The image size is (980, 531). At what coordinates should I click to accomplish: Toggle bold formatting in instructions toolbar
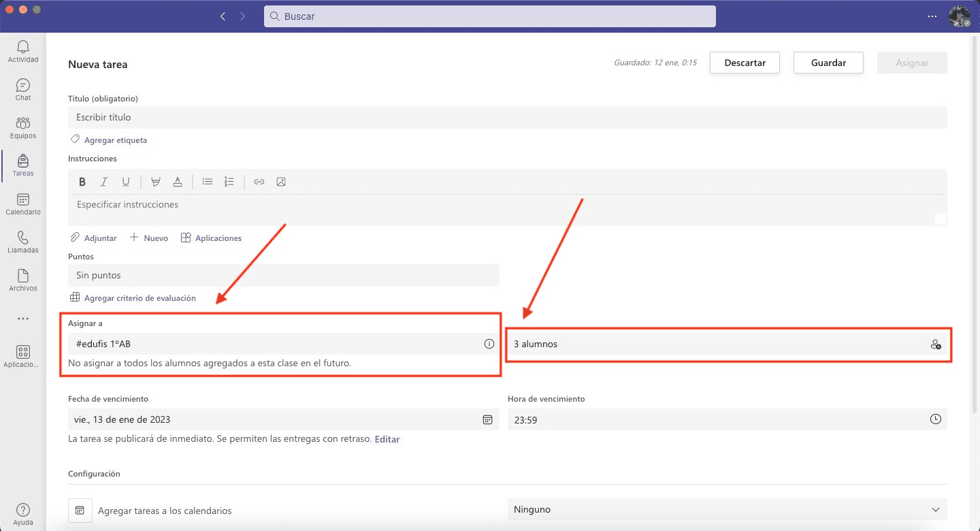click(x=82, y=182)
